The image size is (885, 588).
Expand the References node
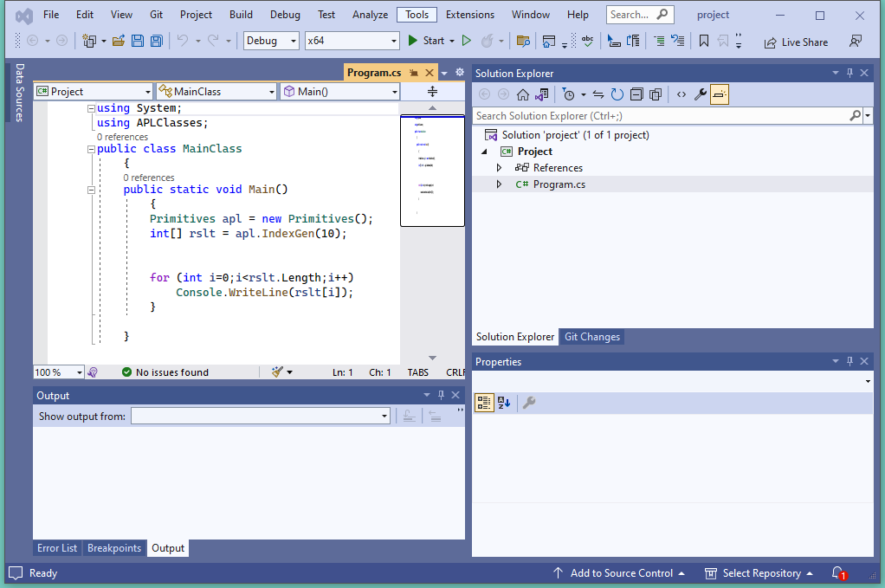click(x=499, y=168)
